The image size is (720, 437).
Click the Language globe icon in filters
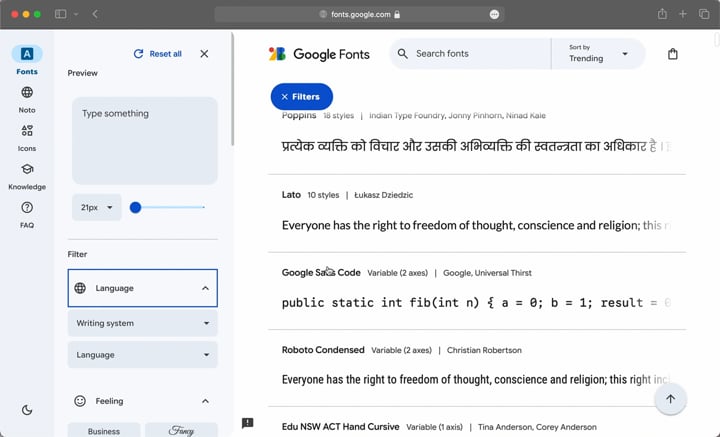click(x=80, y=288)
